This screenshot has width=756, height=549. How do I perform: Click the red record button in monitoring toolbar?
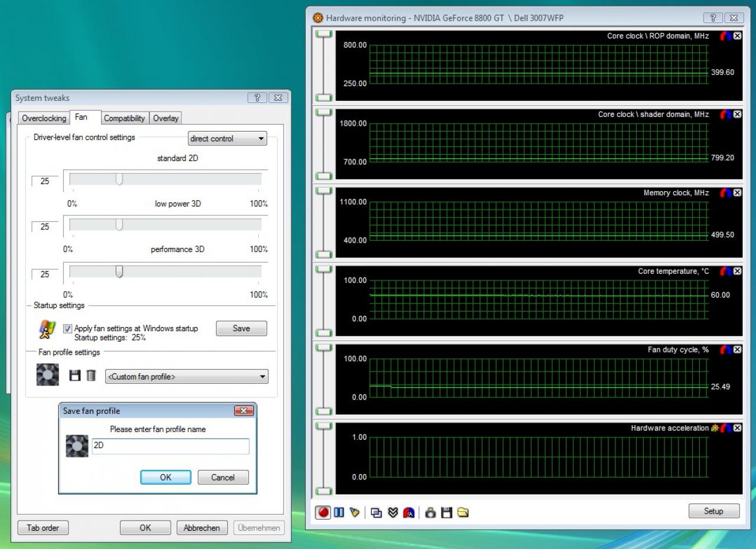pyautogui.click(x=323, y=512)
